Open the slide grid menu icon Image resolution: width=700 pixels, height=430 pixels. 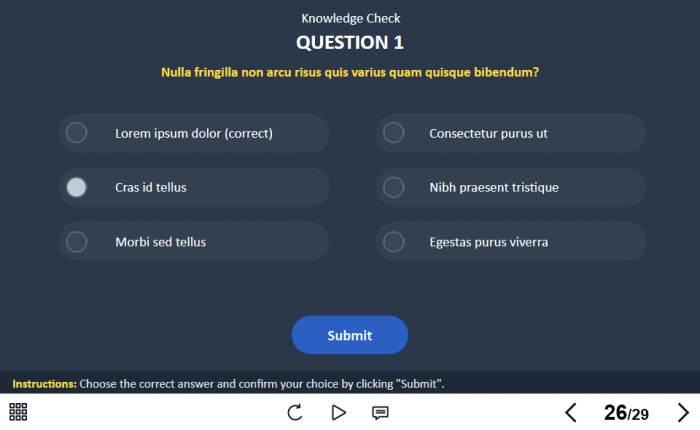click(x=18, y=412)
